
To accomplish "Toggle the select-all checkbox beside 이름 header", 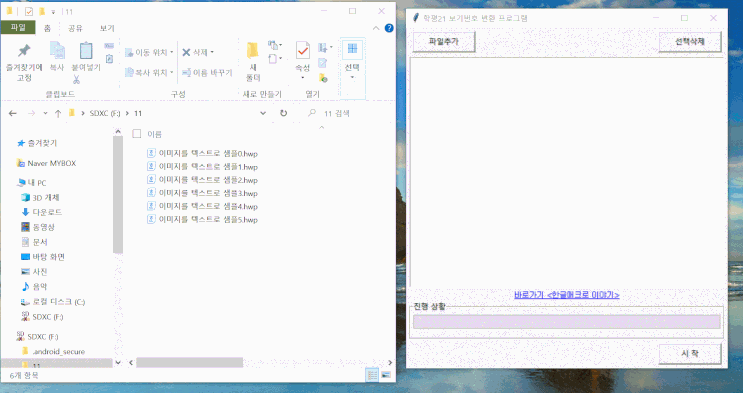I will pyautogui.click(x=137, y=134).
